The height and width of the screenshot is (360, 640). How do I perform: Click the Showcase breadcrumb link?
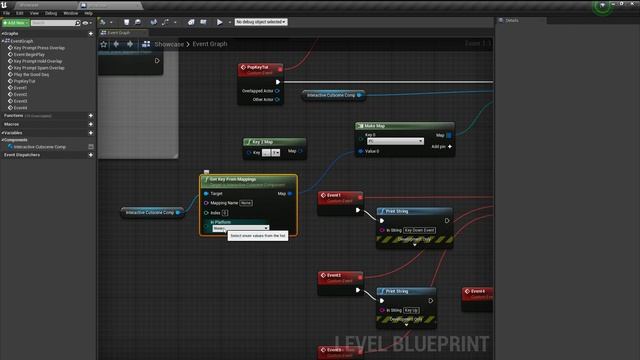(169, 44)
